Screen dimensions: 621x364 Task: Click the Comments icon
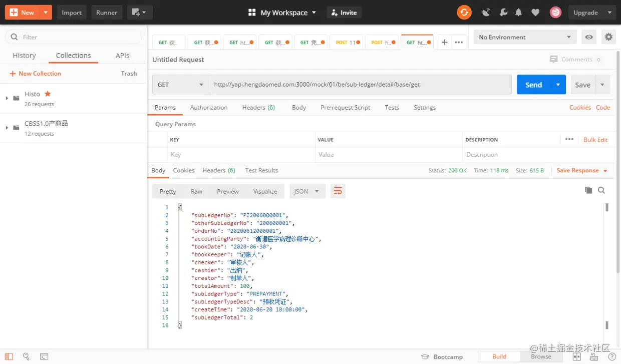[553, 59]
